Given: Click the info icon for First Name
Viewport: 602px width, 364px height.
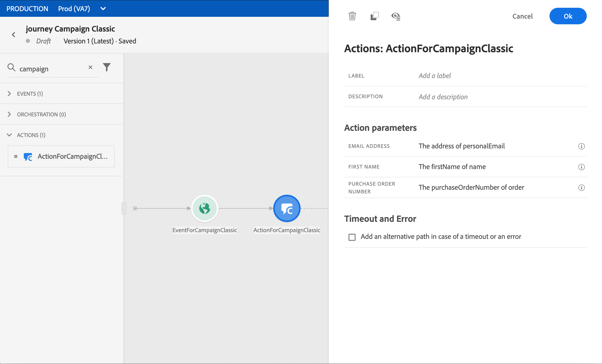Looking at the screenshot, I should (581, 167).
